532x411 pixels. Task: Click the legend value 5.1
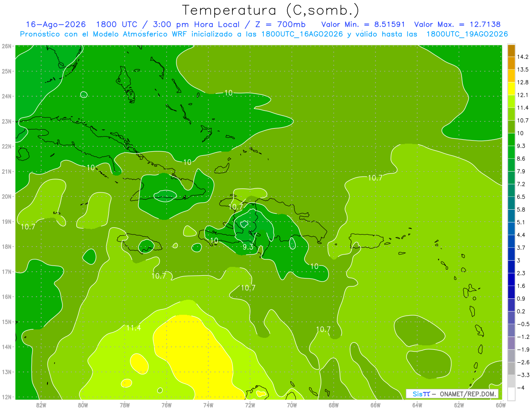point(521,222)
